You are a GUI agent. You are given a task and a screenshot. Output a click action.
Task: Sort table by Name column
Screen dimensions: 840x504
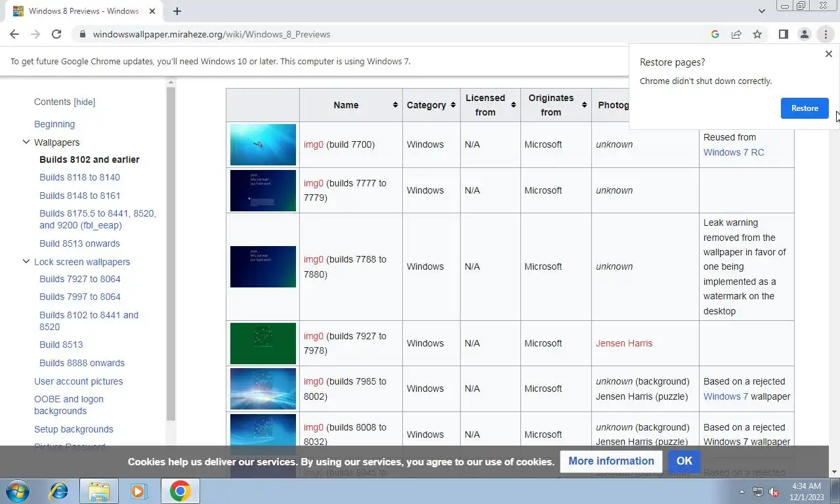click(x=395, y=105)
